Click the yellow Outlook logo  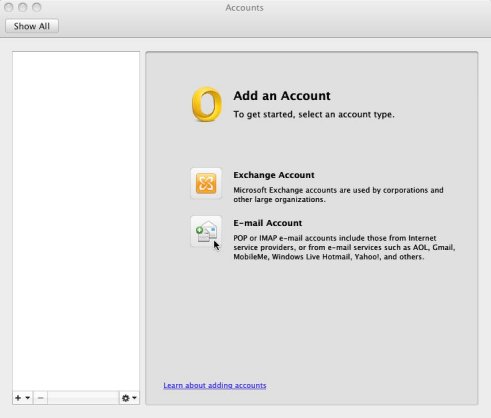click(x=207, y=104)
